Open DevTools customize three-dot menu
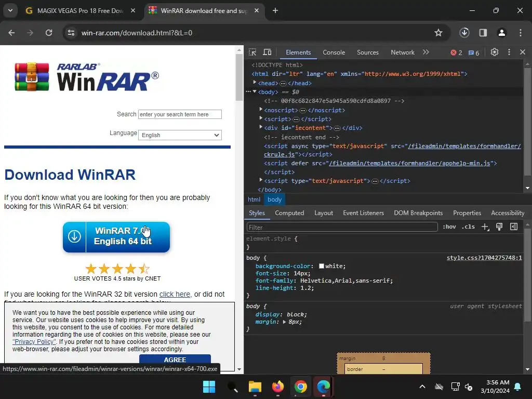Viewport: 532px width, 399px height. [x=509, y=52]
